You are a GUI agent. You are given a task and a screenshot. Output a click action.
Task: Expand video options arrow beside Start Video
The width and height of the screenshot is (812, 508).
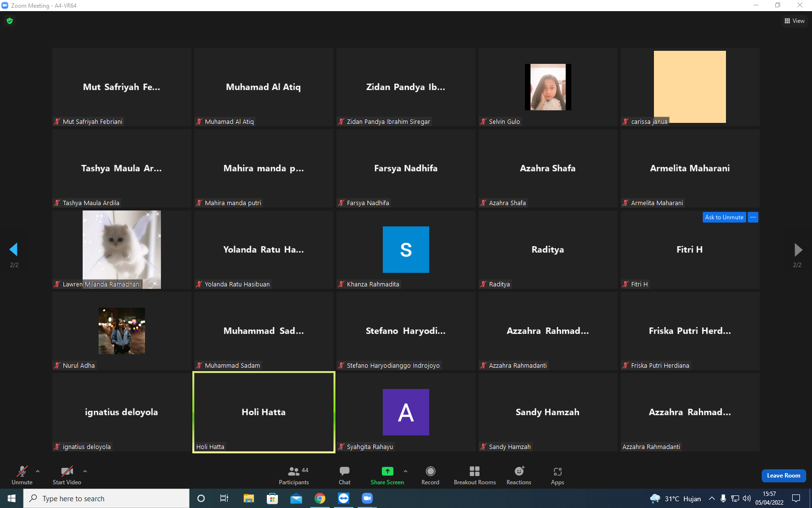point(85,471)
